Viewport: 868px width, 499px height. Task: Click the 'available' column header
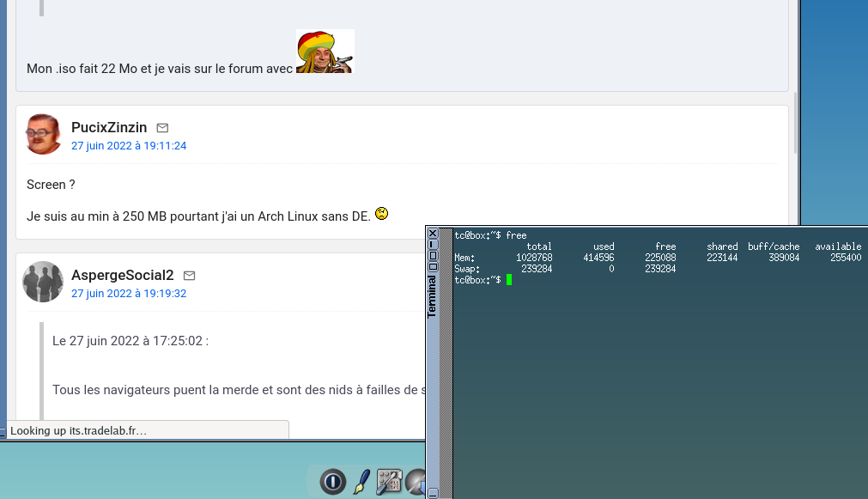point(838,246)
